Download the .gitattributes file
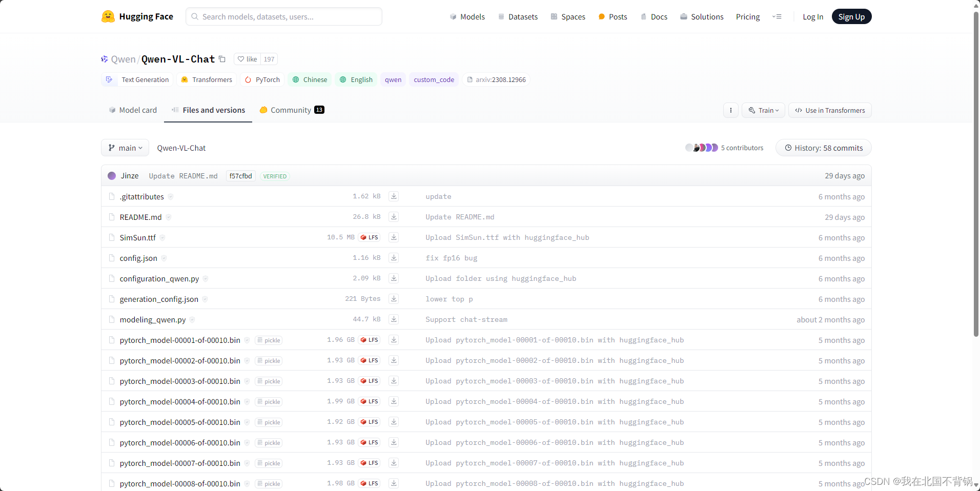 point(394,196)
